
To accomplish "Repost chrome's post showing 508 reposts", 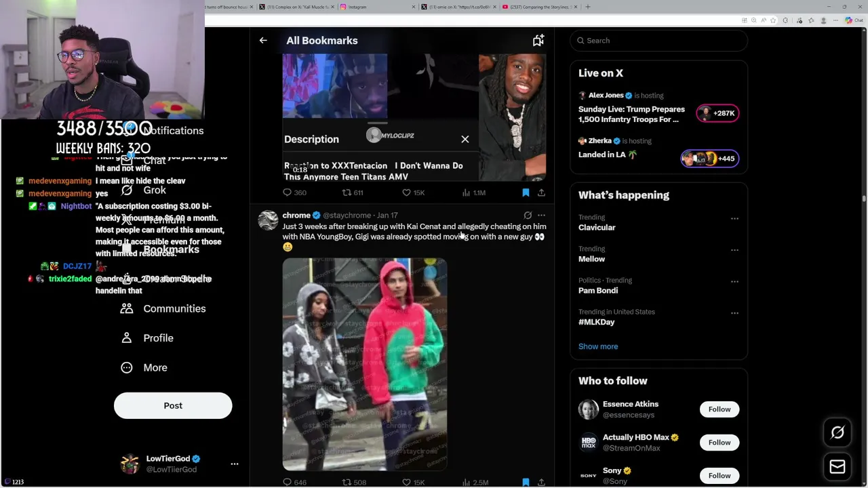I will click(353, 483).
